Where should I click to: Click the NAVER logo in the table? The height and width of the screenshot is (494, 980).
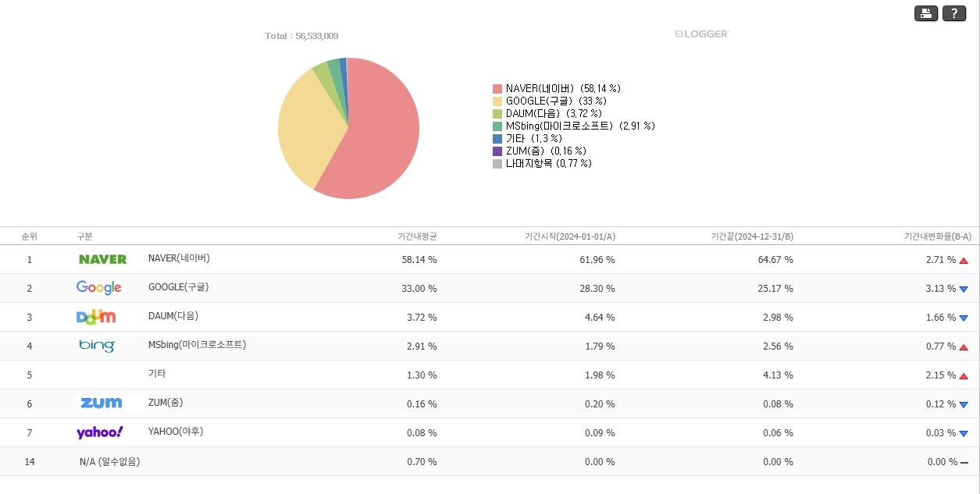tap(103, 259)
